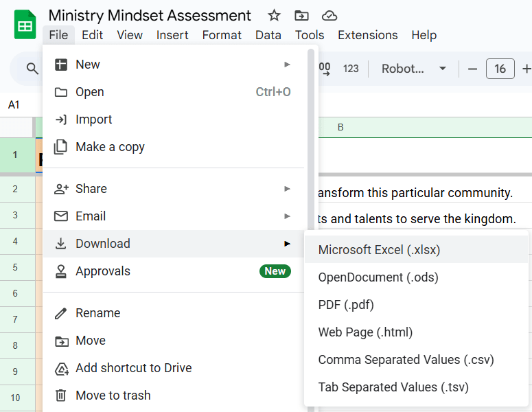Star the Ministry Mindset Assessment document
This screenshot has width=532, height=412.
click(x=274, y=15)
